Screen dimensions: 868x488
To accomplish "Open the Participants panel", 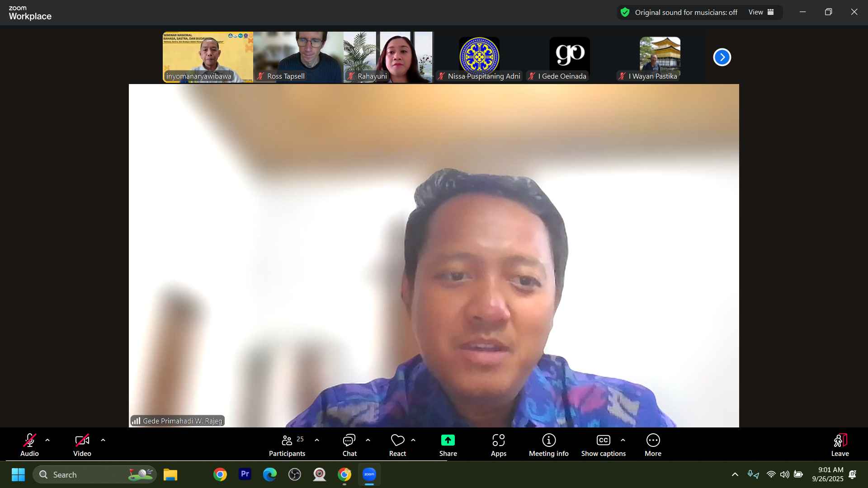I will coord(287,445).
